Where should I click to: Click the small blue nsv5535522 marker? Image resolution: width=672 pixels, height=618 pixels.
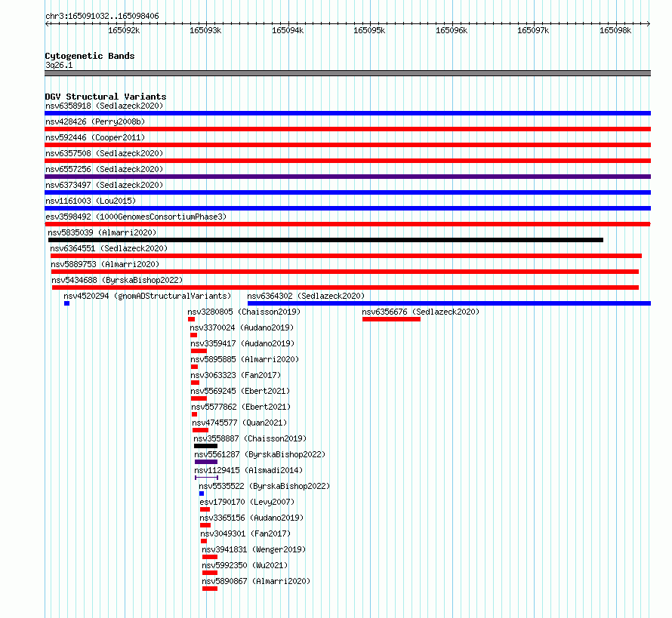(x=202, y=493)
